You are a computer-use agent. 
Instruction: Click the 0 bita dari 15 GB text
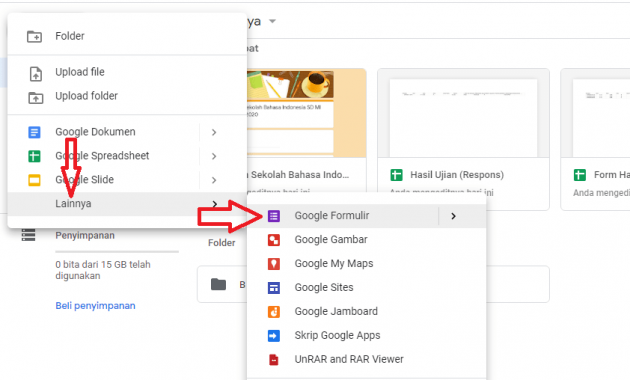103,270
